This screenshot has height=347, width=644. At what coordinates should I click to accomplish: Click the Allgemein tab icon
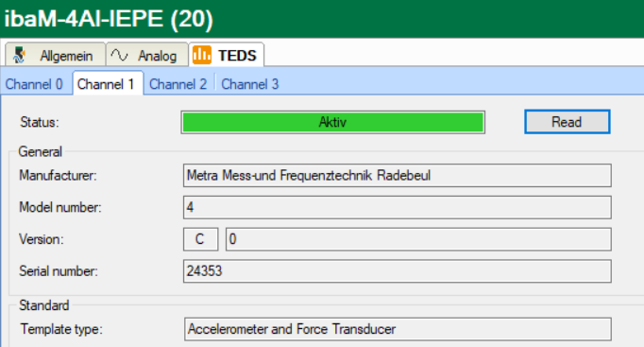[19, 55]
